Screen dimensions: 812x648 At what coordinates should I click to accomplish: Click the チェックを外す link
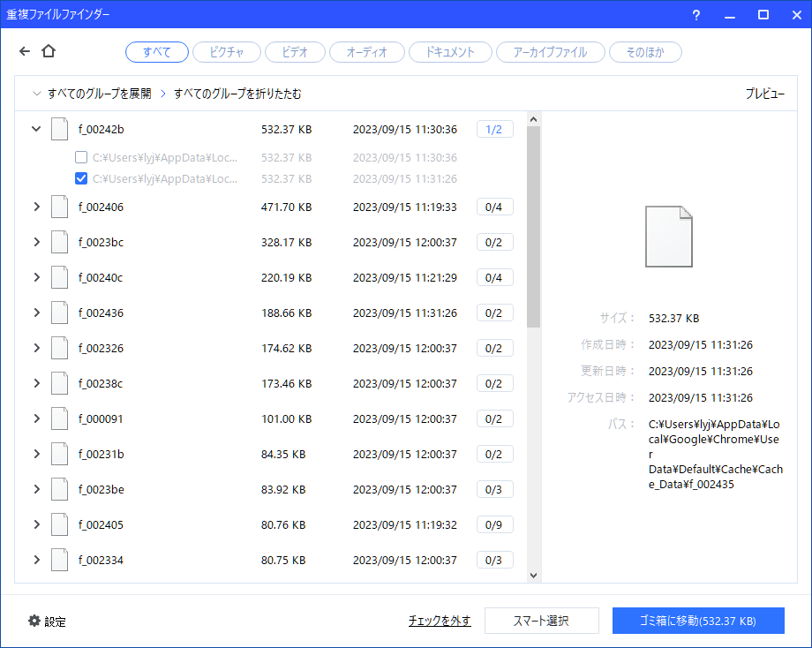[x=440, y=620]
